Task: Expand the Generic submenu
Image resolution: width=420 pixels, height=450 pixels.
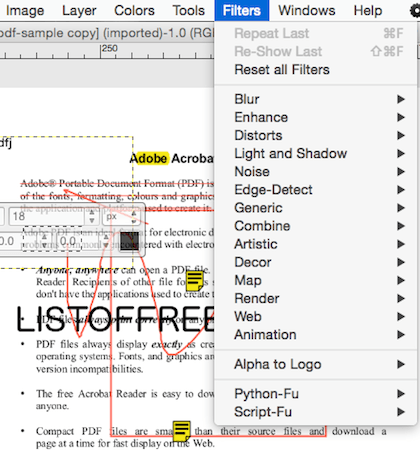Action: (x=315, y=208)
